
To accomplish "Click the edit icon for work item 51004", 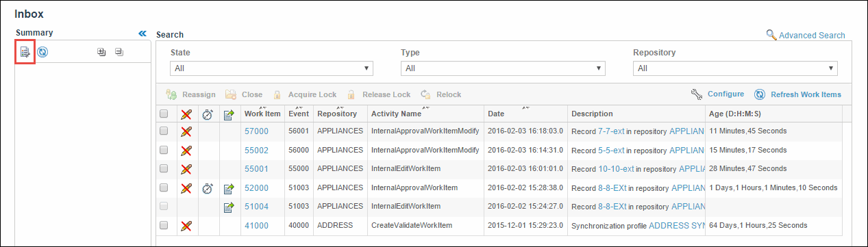I will (x=230, y=206).
